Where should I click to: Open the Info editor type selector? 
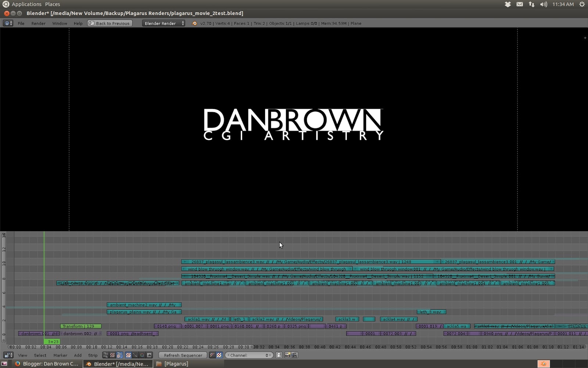8,23
